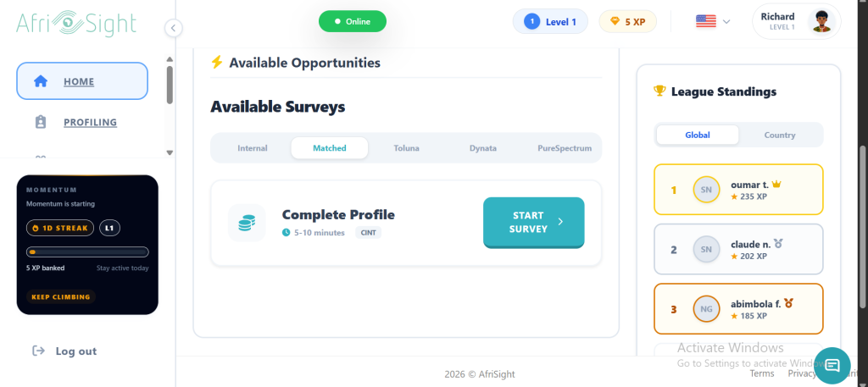The height and width of the screenshot is (387, 868).
Task: Click the Momentum XP progress bar
Action: click(87, 252)
